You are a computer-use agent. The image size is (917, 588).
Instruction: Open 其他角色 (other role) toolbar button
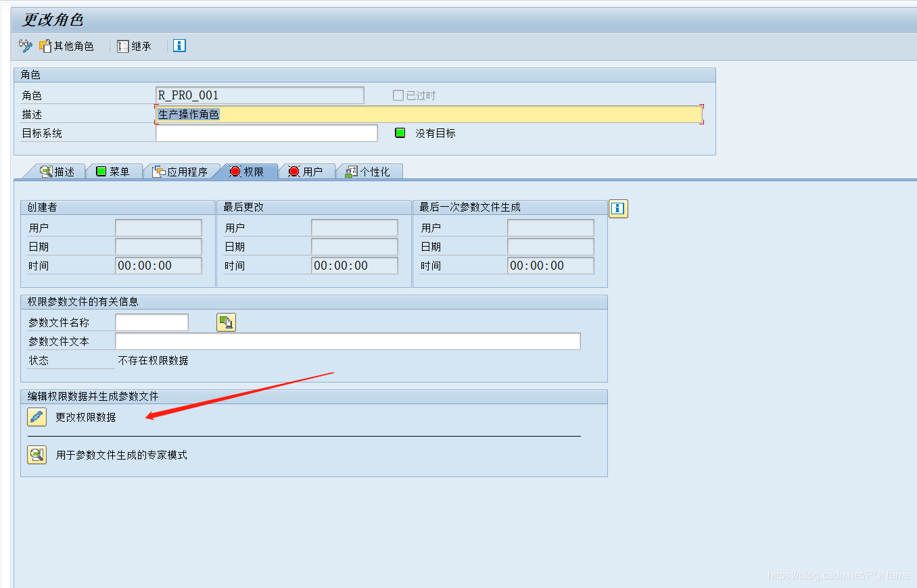(66, 46)
